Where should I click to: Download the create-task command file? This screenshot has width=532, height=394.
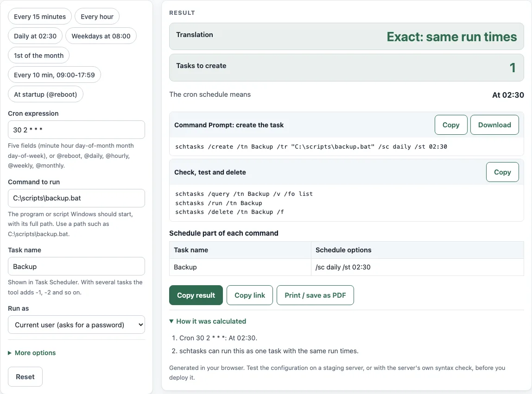coord(494,125)
